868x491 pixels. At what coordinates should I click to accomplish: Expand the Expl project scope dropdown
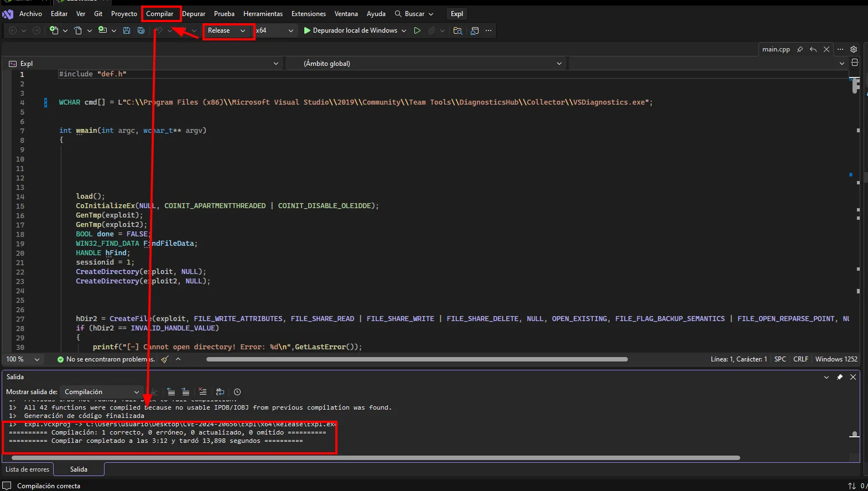point(144,64)
